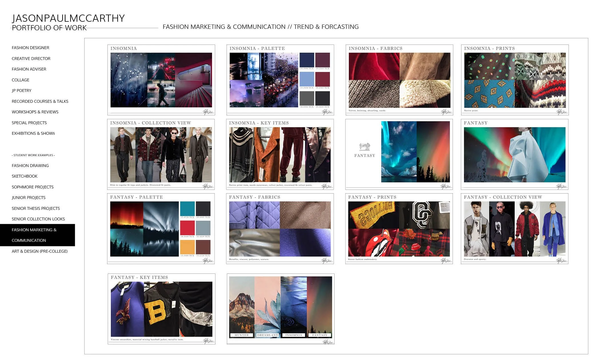Open Fantasy aurora mood board
The image size is (600, 364).
click(515, 154)
